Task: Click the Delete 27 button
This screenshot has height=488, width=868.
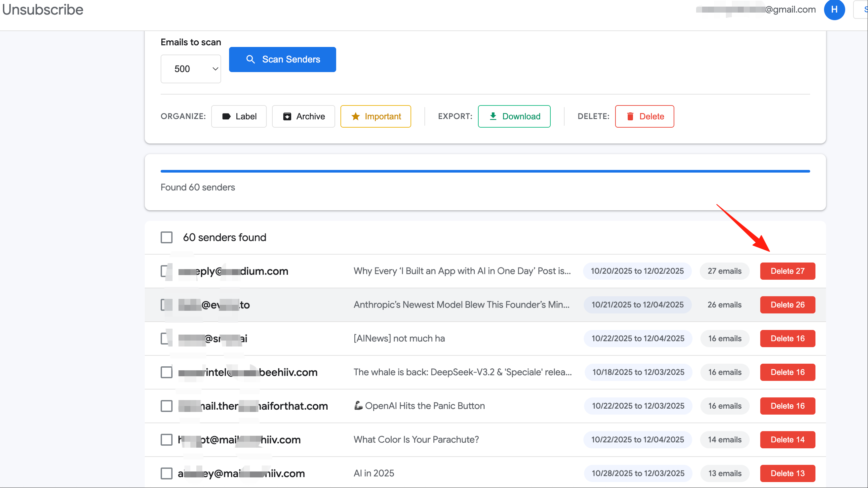Action: [787, 271]
